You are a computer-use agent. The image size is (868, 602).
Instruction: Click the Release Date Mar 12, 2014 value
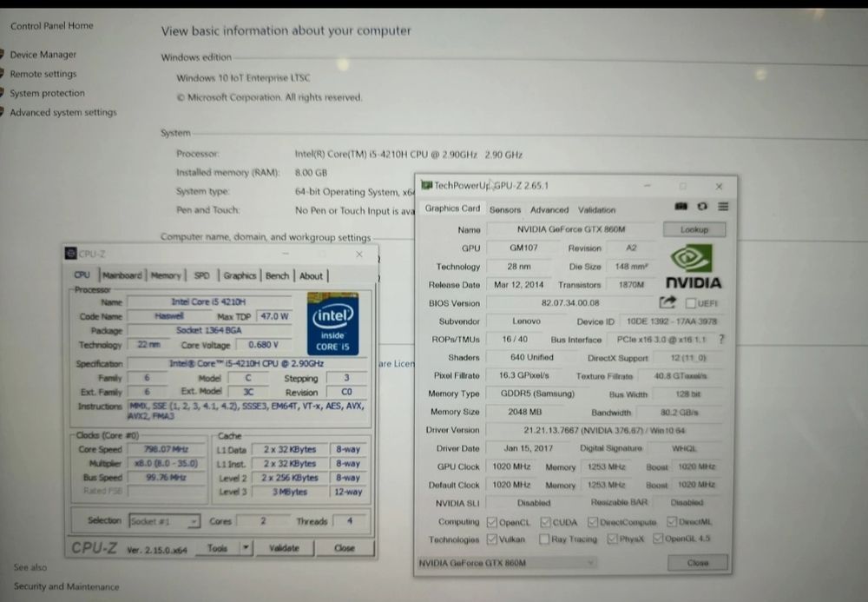[x=519, y=285]
